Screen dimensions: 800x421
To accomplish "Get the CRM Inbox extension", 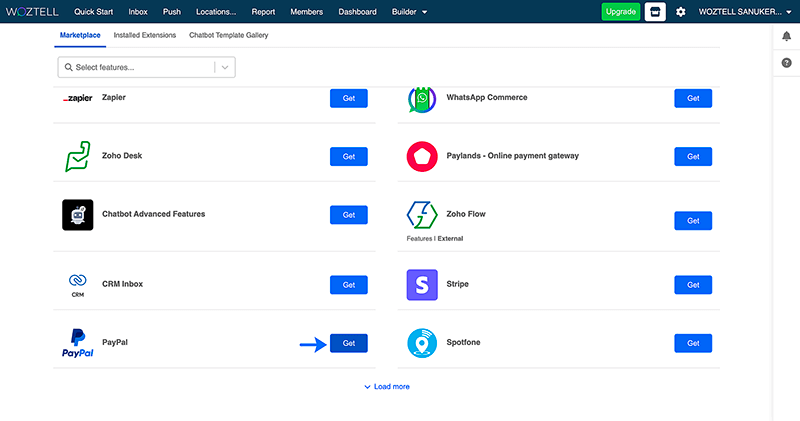I will [x=348, y=285].
